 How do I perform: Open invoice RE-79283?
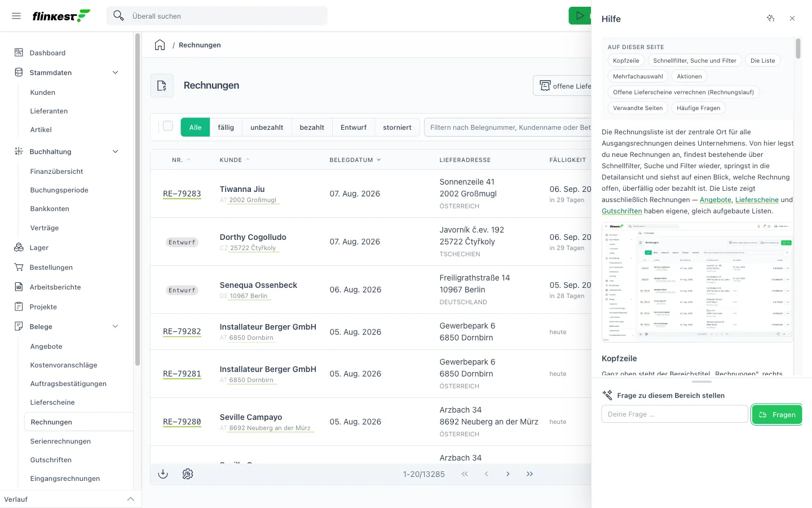tap(182, 194)
